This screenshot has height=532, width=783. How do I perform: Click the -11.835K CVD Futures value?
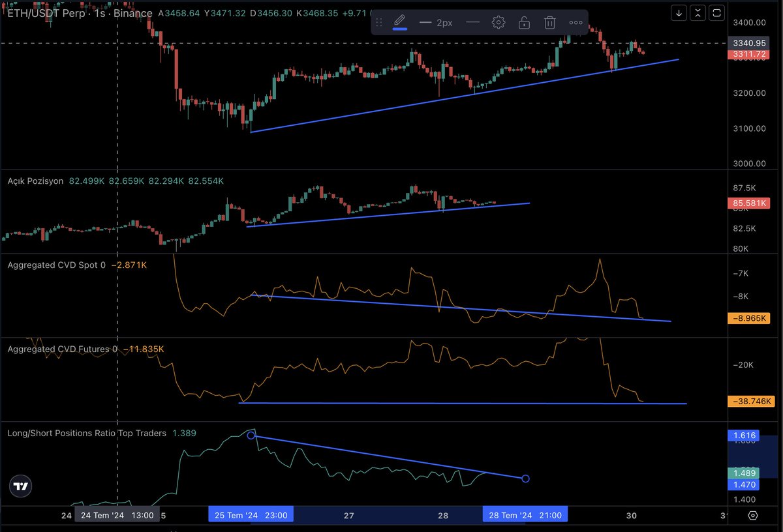coord(143,349)
